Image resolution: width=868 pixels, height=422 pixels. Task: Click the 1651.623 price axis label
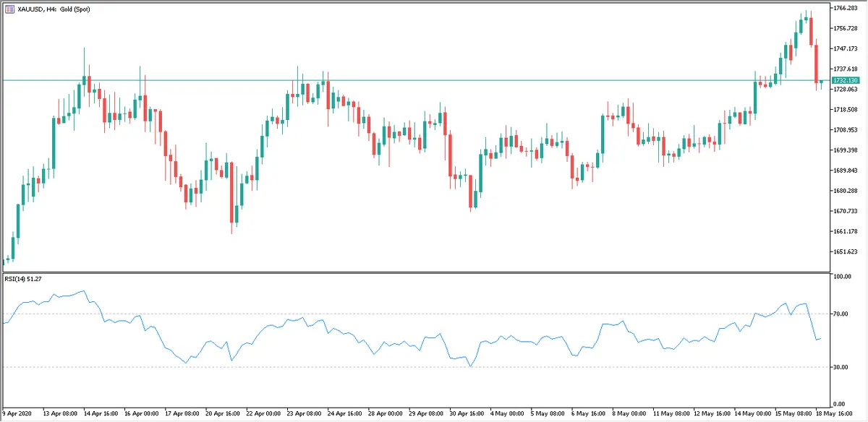[845, 252]
